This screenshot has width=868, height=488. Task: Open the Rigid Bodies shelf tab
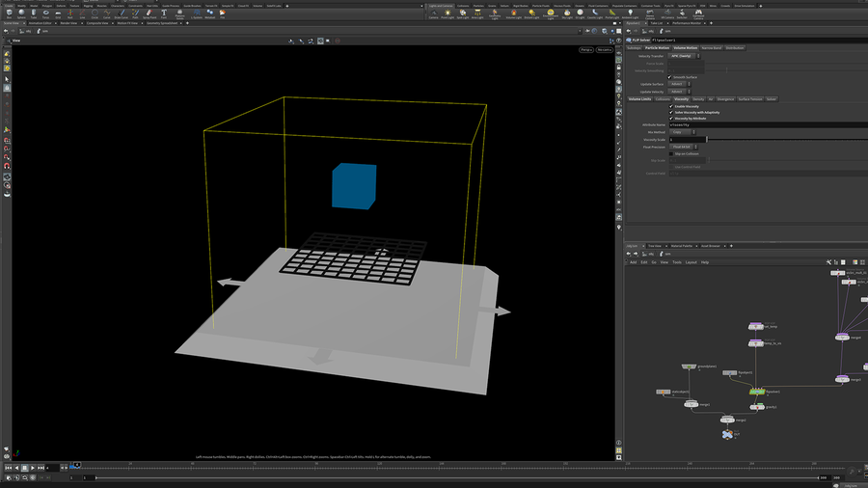coord(521,6)
